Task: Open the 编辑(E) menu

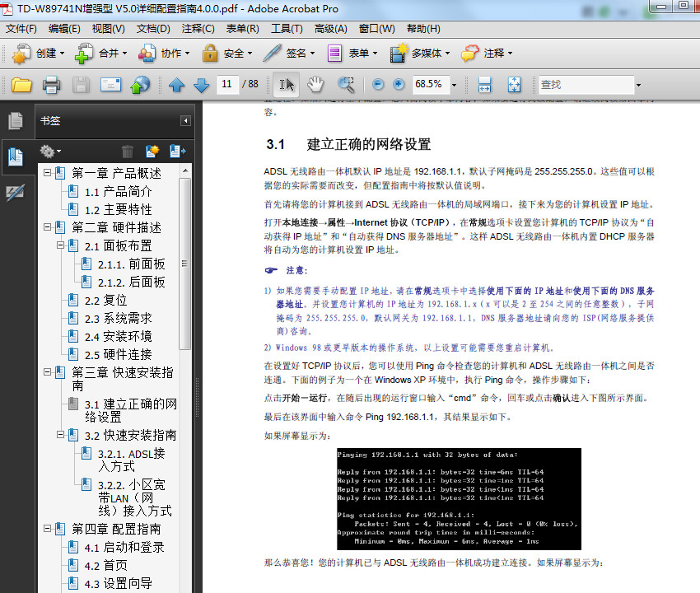Action: click(64, 29)
